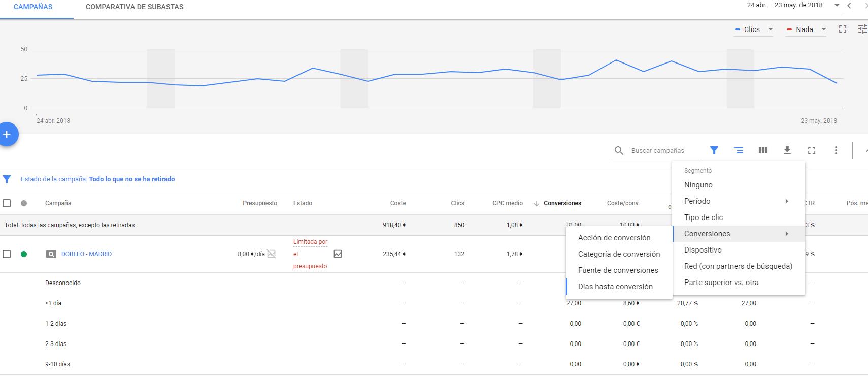Expand table with fullscreen icon
This screenshot has height=376, width=868.
[x=812, y=150]
